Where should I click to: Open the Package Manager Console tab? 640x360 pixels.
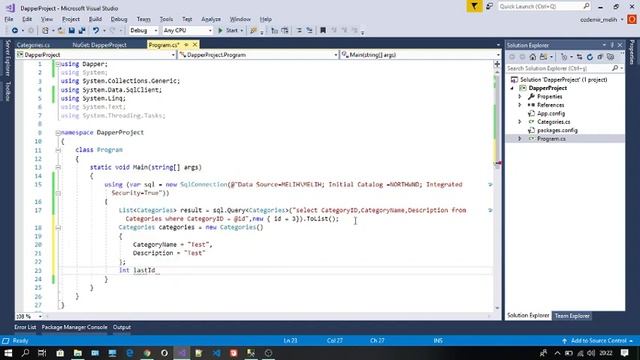point(74,327)
